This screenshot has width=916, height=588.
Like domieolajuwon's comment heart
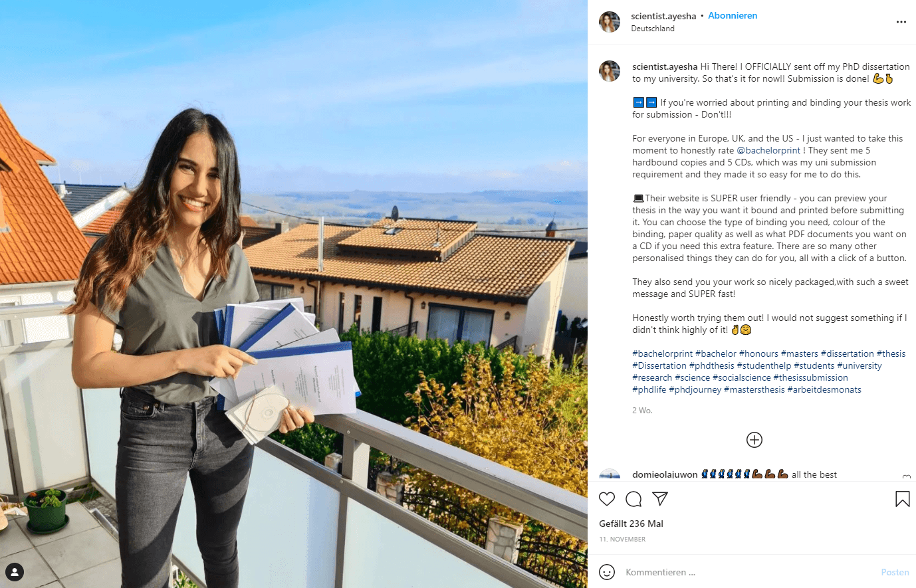point(906,477)
